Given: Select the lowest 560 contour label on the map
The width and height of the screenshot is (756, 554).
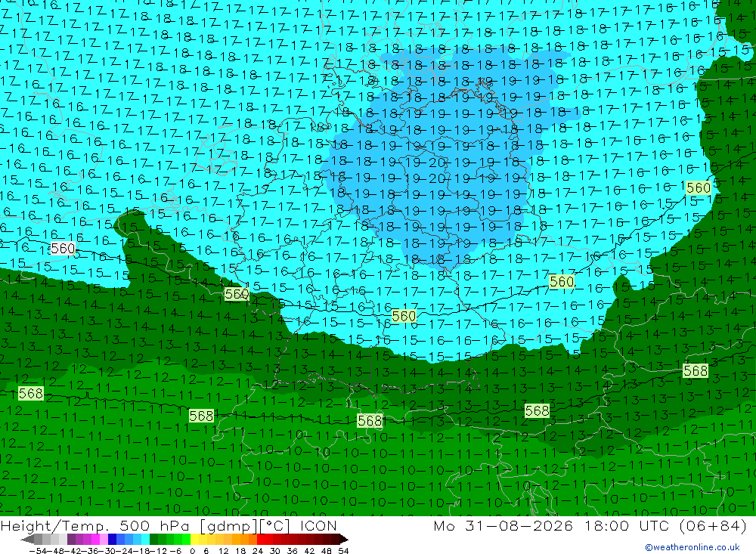Looking at the screenshot, I should tap(404, 316).
